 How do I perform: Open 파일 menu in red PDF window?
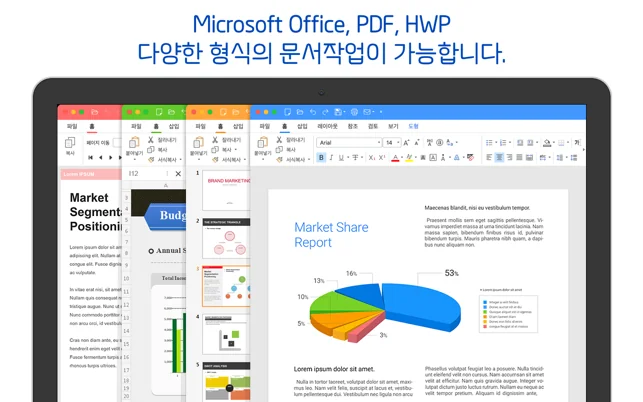(x=72, y=126)
